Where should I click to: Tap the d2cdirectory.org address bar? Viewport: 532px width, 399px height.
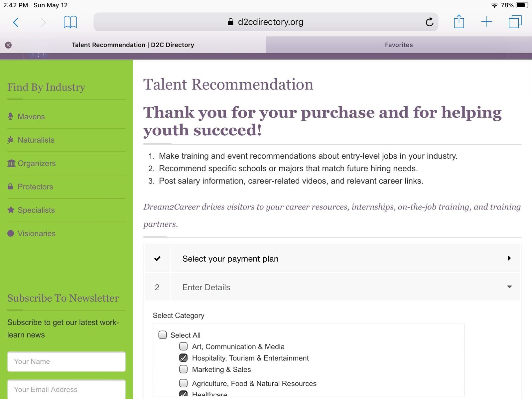[x=265, y=22]
